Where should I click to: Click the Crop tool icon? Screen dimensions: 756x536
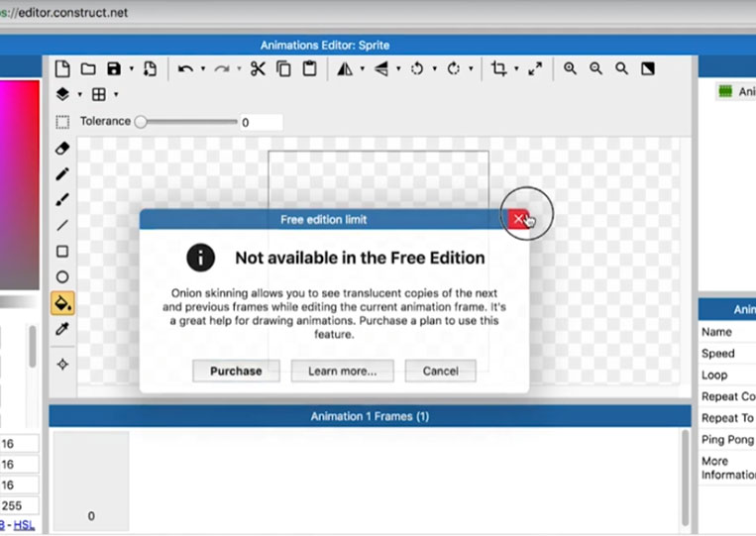(x=499, y=69)
